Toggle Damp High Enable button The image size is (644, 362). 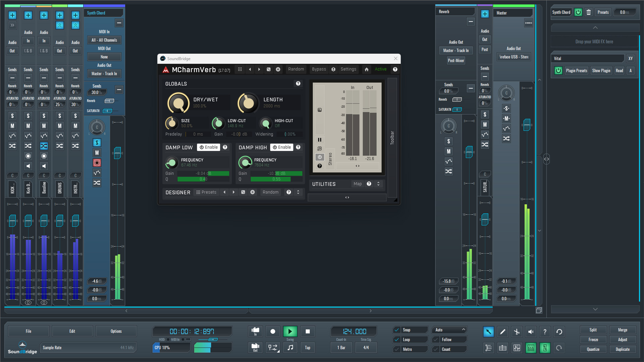[282, 147]
